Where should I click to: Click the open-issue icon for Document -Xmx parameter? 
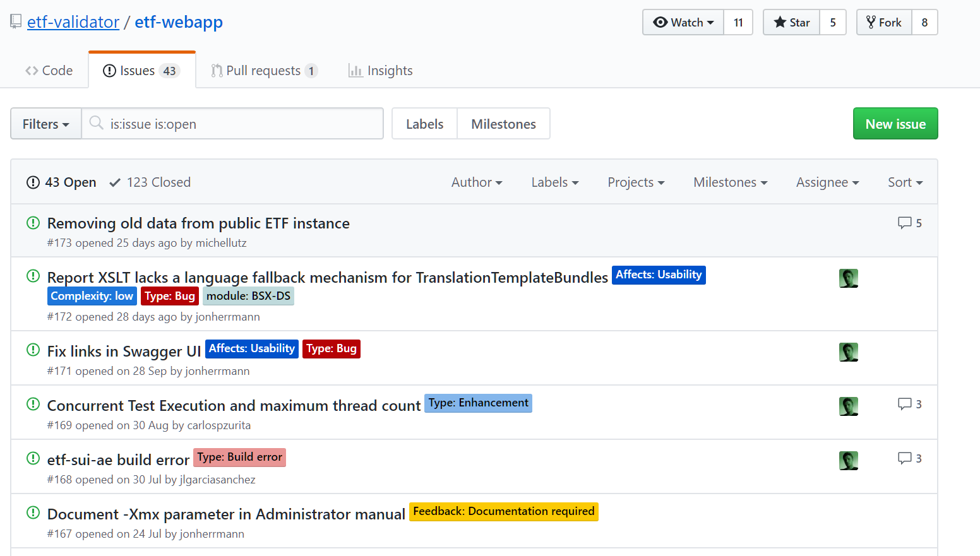point(33,512)
